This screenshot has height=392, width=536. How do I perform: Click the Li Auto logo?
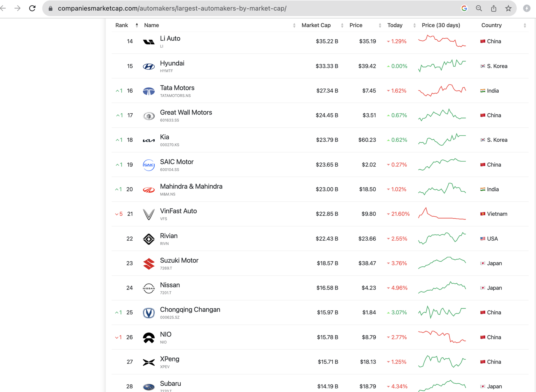coord(149,42)
